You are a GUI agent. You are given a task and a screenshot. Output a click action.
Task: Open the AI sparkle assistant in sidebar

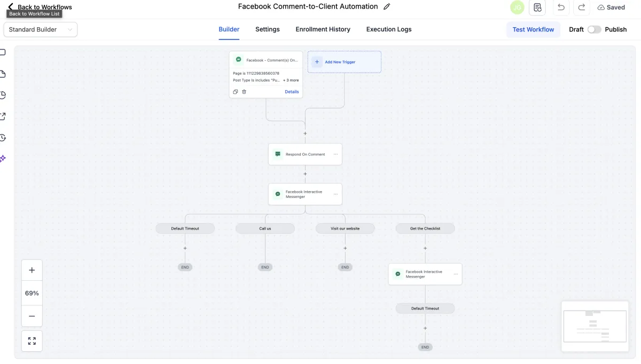point(3,159)
